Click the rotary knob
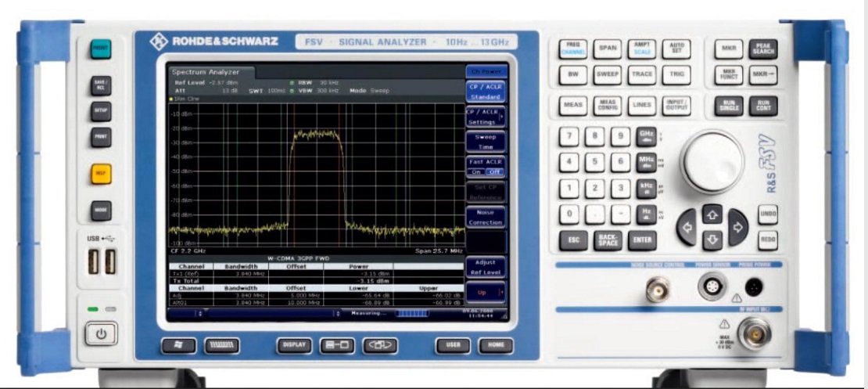The image size is (868, 389). coord(712,161)
